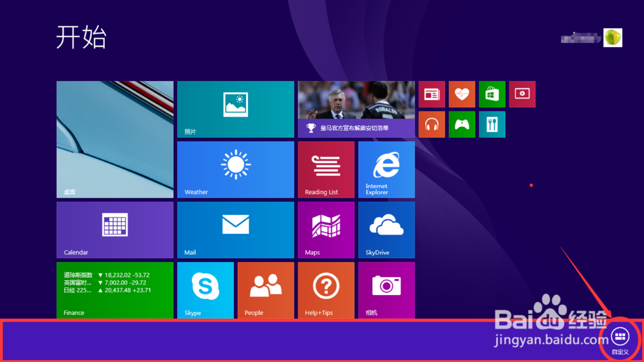Image resolution: width=644 pixels, height=362 pixels.
Task: Open the small News tile
Action: (431, 95)
